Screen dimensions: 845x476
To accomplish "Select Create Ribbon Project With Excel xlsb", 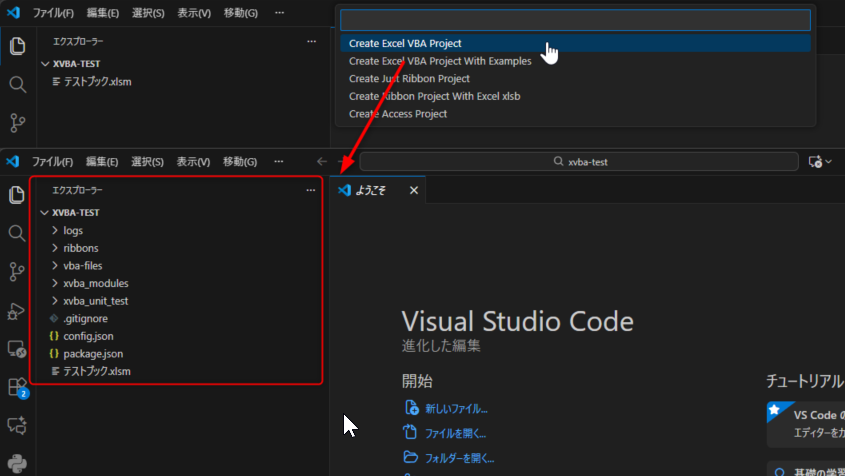I will pos(575,96).
